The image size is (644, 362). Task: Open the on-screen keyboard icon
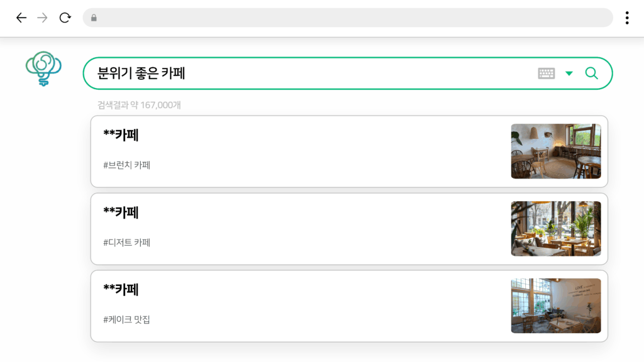[x=547, y=74]
